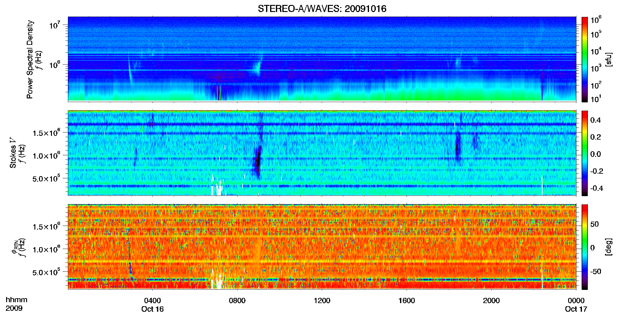Screen dimensions: 644x332
Task: Click 1.5×10^6 tick label in Stokes V panel
Action: (46, 133)
